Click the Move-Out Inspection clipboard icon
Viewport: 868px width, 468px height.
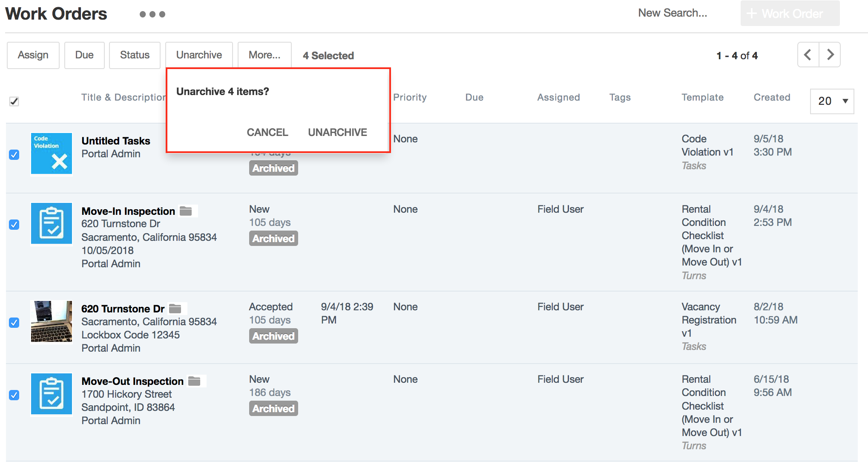[52, 393]
